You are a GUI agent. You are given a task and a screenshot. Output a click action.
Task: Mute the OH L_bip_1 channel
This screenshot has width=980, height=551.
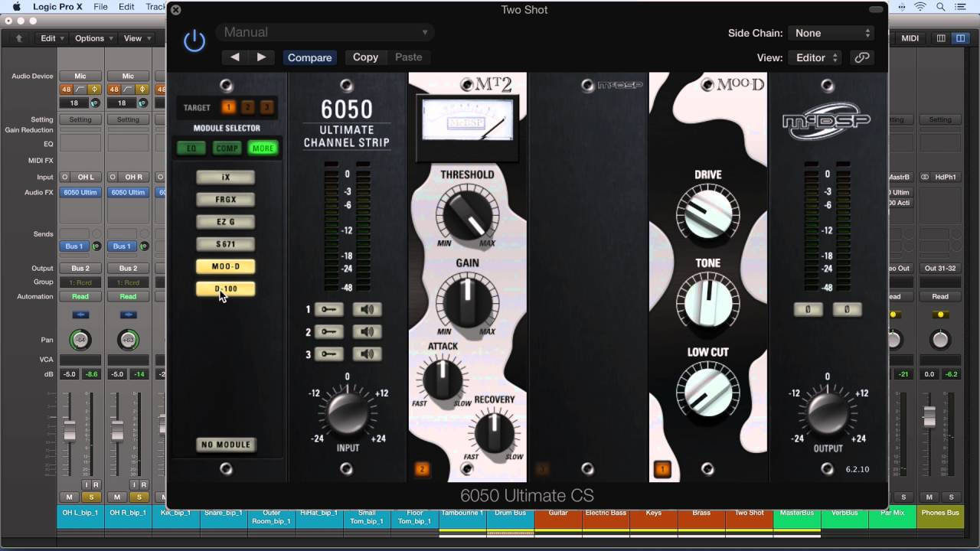[70, 497]
